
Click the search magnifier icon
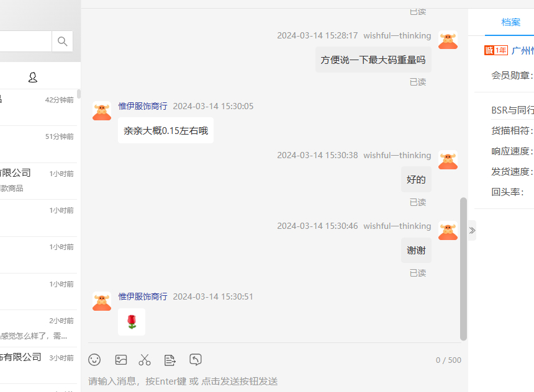tap(62, 42)
